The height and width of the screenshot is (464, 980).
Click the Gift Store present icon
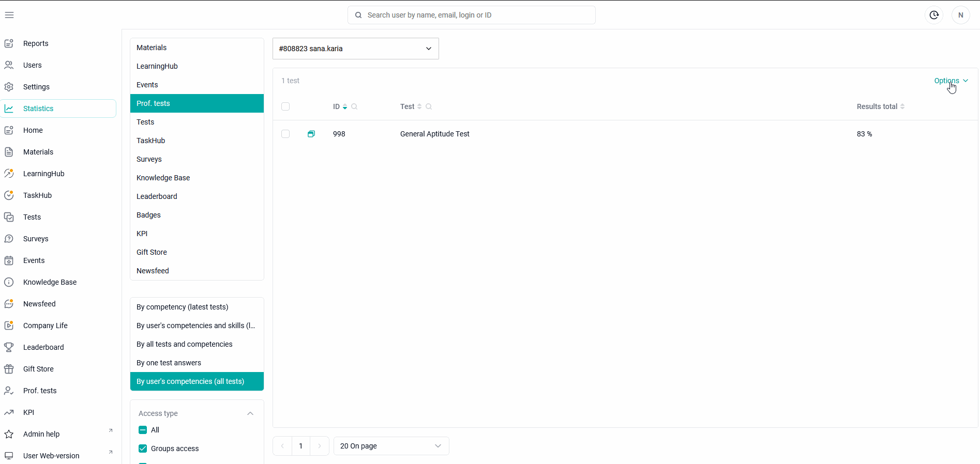(x=9, y=369)
